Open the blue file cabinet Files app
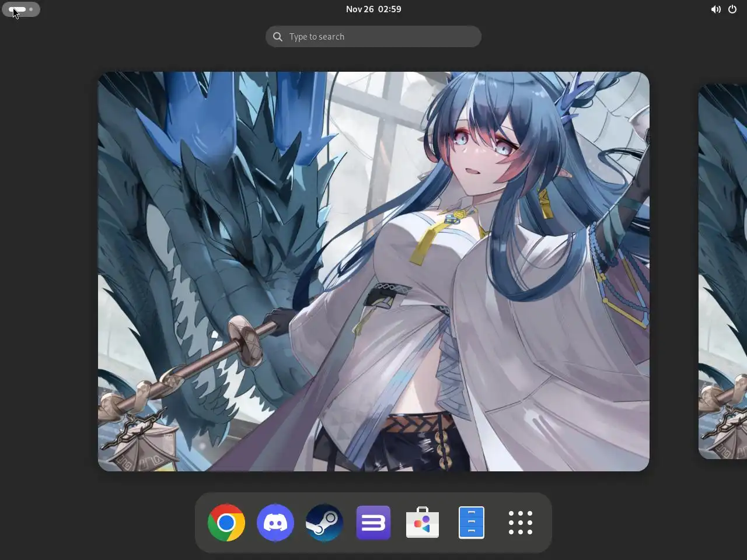This screenshot has height=560, width=747. [472, 523]
